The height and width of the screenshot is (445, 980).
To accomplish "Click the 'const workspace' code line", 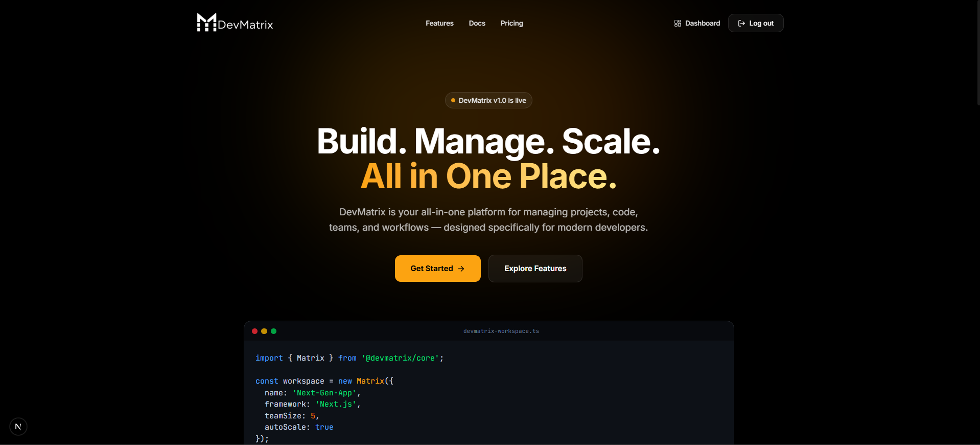I will (324, 381).
